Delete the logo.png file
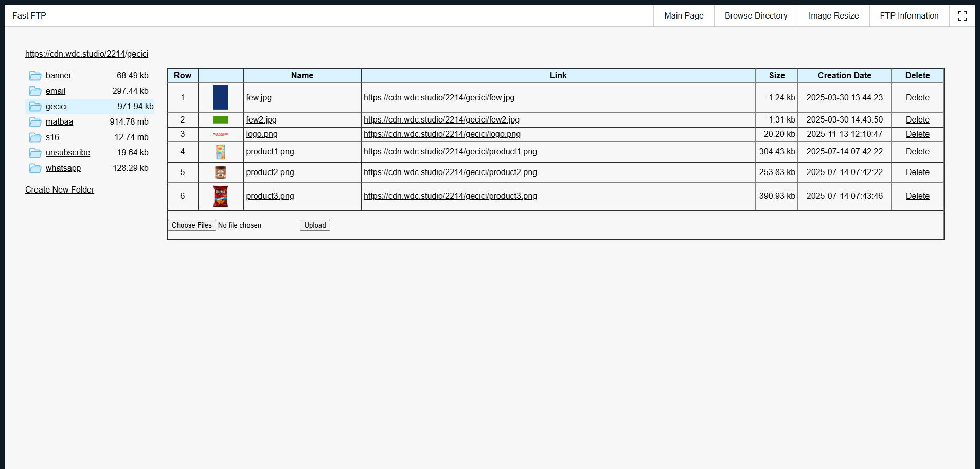Screen dimensions: 980x469 (x=917, y=134)
